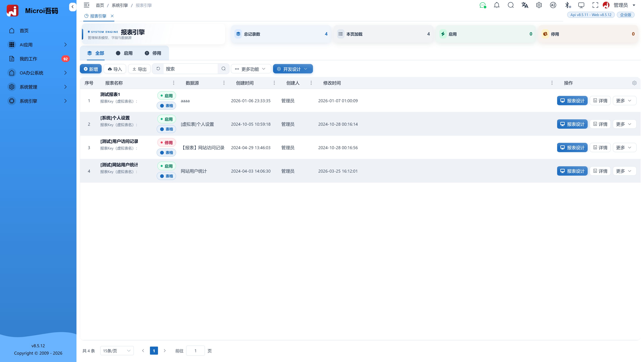Open the 数据源 column options menu
The image size is (644, 362).
point(224,83)
